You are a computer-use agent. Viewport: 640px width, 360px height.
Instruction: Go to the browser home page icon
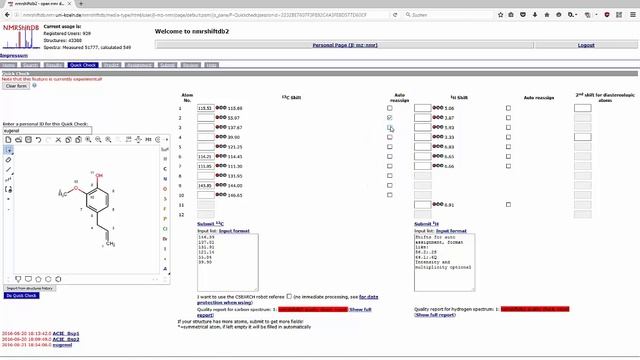click(547, 15)
